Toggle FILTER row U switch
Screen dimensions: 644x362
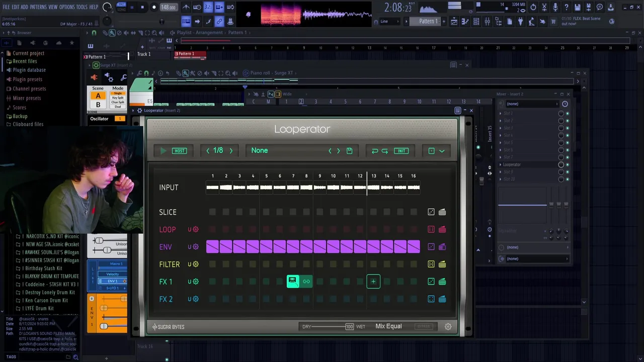(x=190, y=264)
